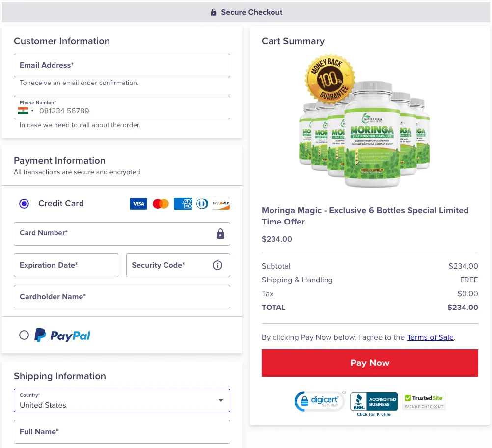Click the padlock icon in Secure Checkout header
Image resolution: width=492 pixels, height=448 pixels.
(x=213, y=12)
